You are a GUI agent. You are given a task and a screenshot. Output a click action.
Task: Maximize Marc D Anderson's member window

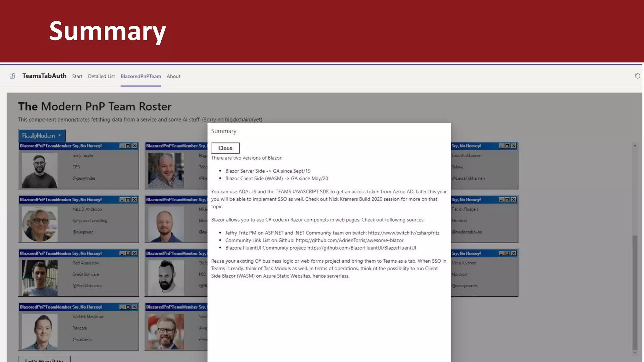tap(128, 200)
